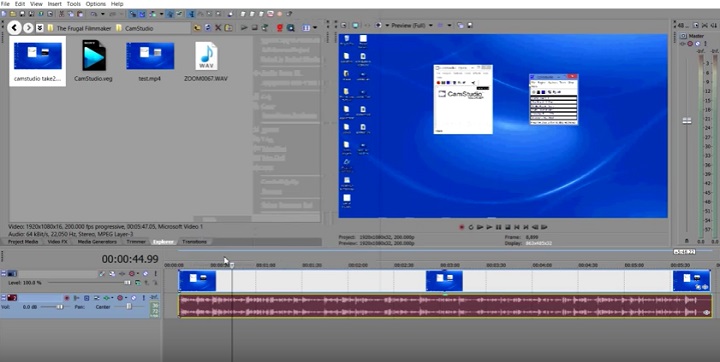Expand the Explorer path history double chevron
The image size is (720, 362).
(x=40, y=28)
